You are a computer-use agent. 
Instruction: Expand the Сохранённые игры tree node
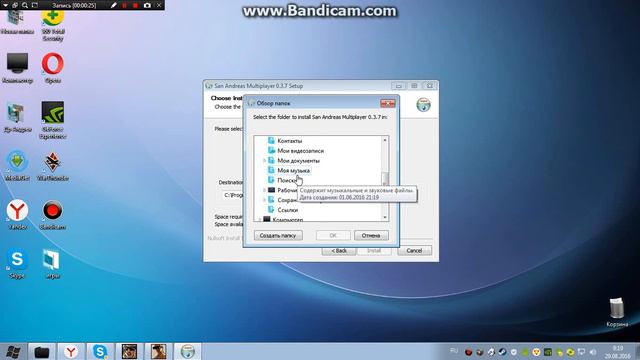click(264, 200)
